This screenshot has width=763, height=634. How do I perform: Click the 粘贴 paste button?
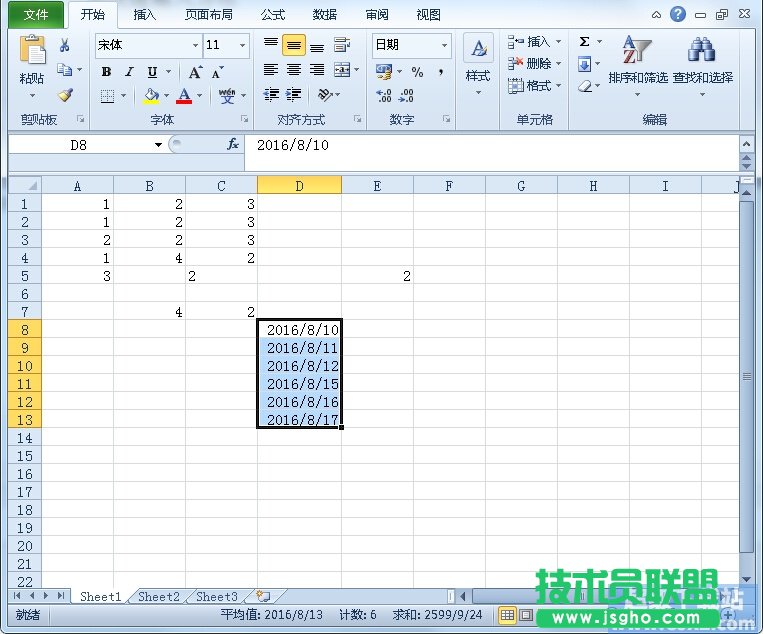click(32, 65)
